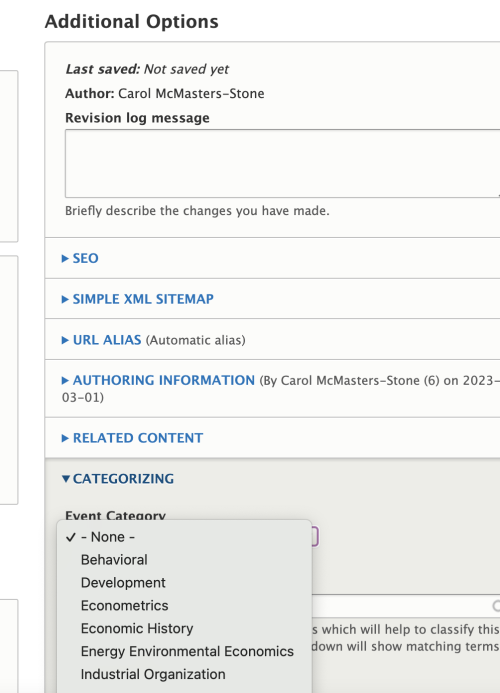Click the disclosure triangle beside SEO
This screenshot has height=693, width=500.
(x=65, y=259)
